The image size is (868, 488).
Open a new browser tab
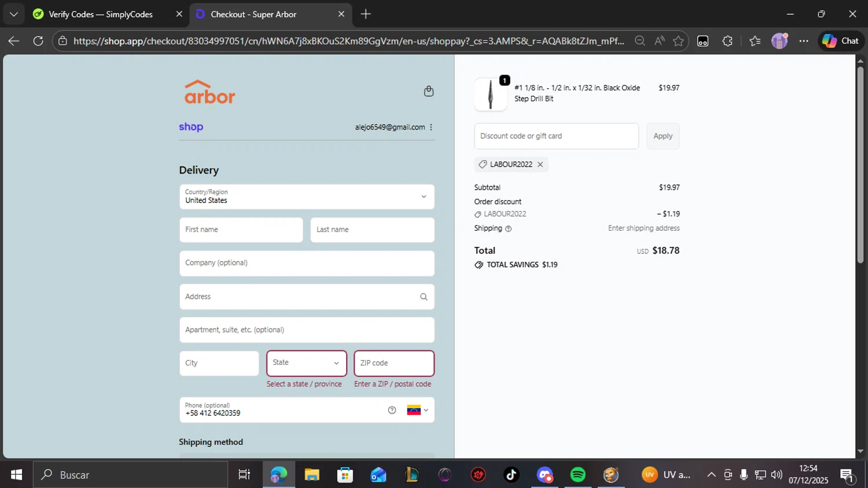click(366, 14)
